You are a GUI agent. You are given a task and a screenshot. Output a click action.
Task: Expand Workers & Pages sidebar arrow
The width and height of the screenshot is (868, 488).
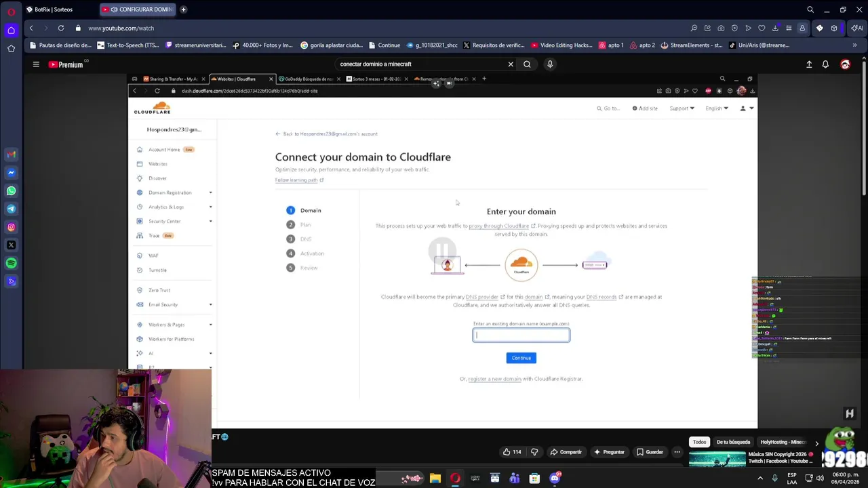point(210,325)
